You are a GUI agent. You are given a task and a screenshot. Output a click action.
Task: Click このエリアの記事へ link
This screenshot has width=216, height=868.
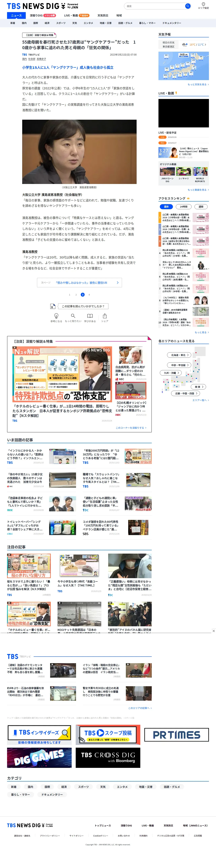[140, 708]
